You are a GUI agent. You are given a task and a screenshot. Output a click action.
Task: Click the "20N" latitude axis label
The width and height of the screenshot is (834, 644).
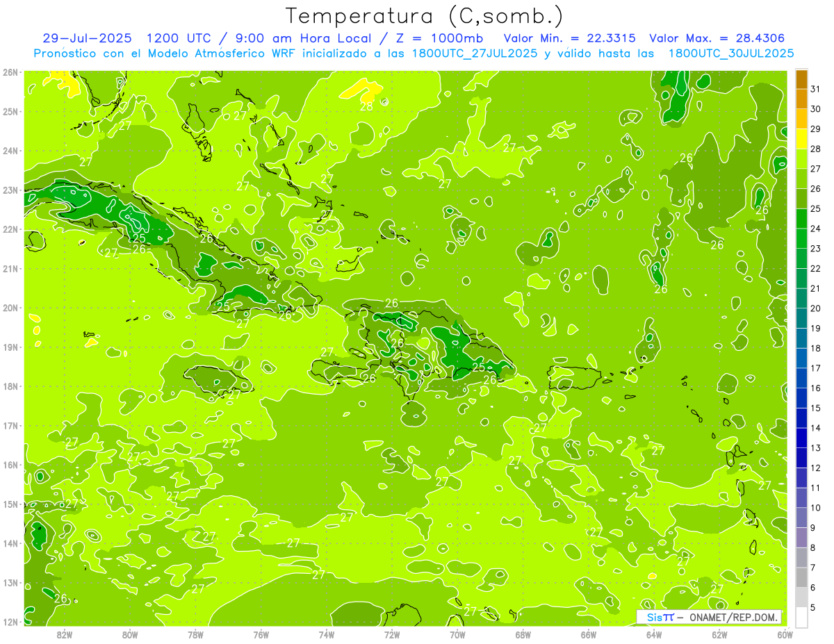pyautogui.click(x=10, y=308)
